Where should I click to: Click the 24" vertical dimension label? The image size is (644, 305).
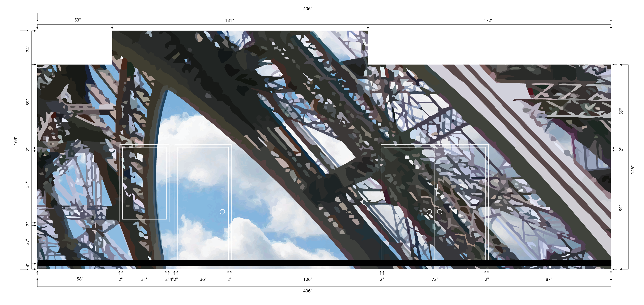(28, 49)
